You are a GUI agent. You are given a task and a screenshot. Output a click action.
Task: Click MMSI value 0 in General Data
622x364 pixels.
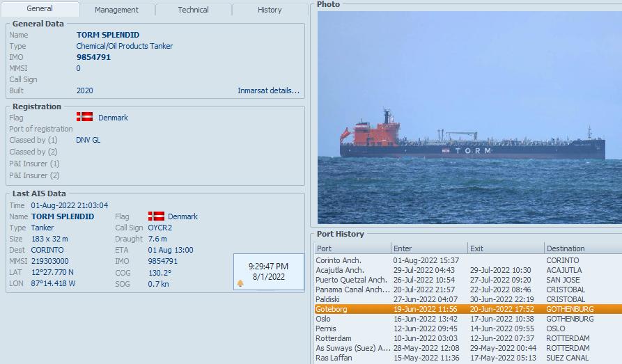[x=78, y=68]
